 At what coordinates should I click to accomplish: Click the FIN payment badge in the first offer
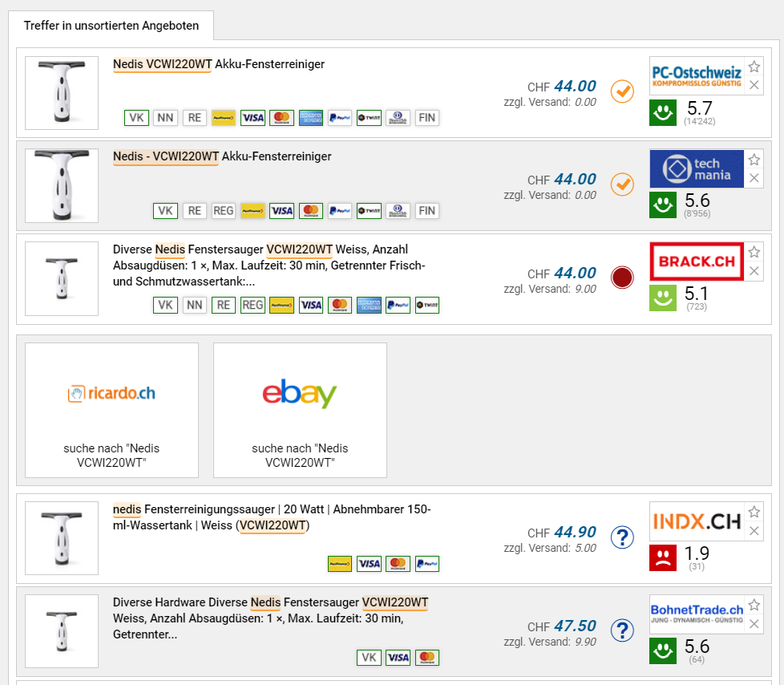pyautogui.click(x=427, y=118)
